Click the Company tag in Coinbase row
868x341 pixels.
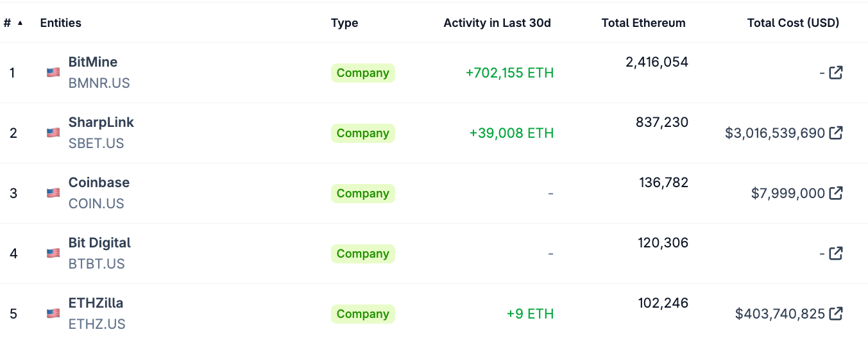362,194
